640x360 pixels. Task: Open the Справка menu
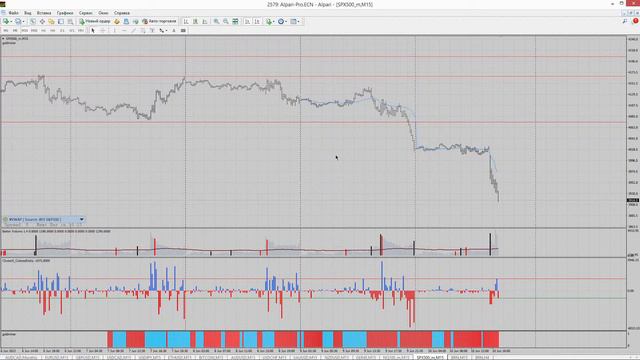coord(122,13)
